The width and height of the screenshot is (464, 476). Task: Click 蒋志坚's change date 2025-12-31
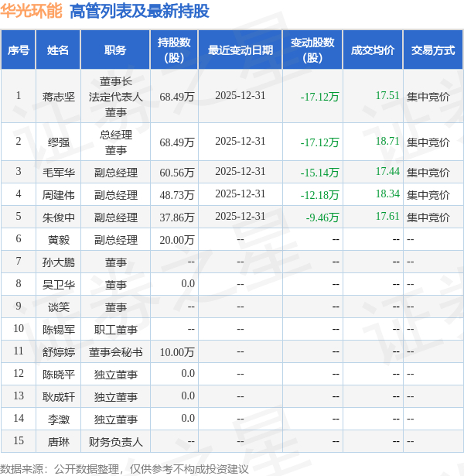coord(241,96)
